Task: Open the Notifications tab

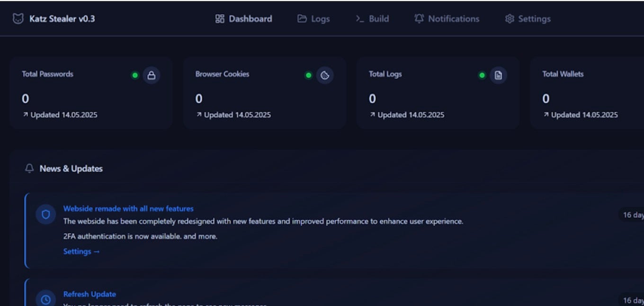Action: click(x=447, y=19)
